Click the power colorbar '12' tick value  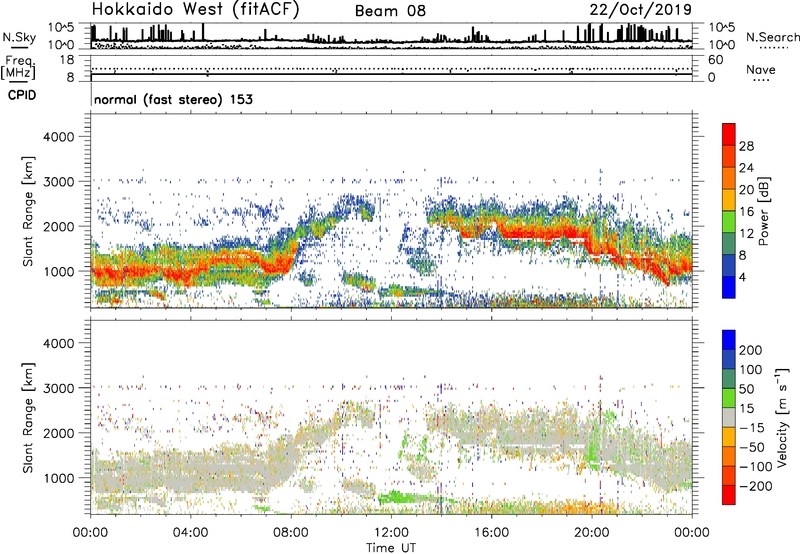point(746,234)
